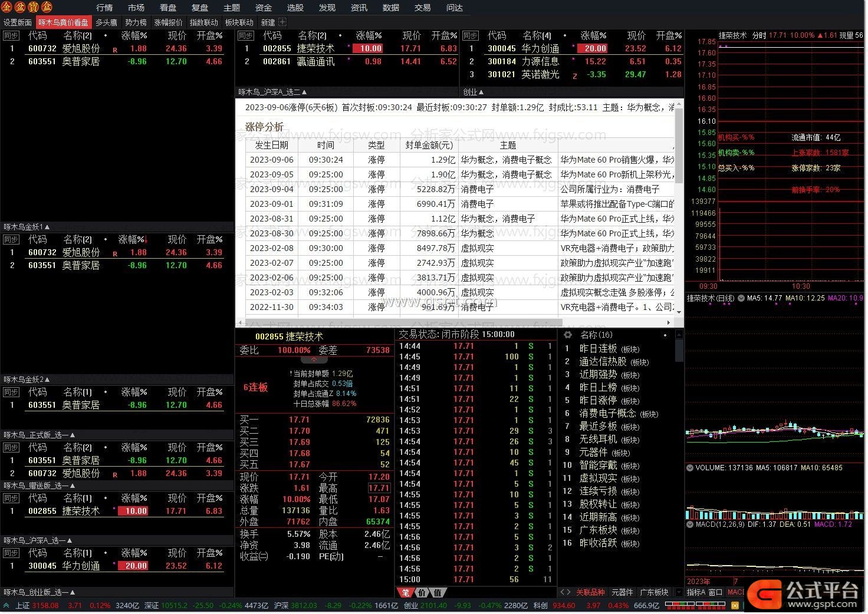Open the chevron beside the VOLUME indicator

[690, 468]
